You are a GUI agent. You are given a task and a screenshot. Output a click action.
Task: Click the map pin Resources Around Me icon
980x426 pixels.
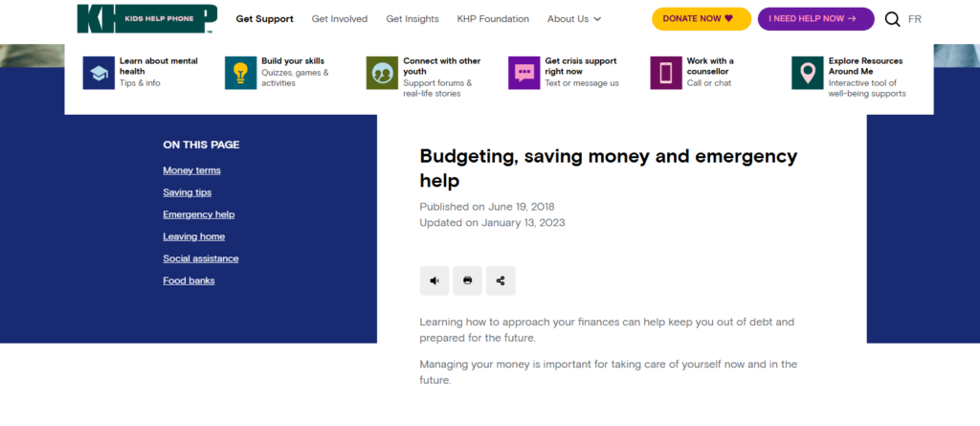[808, 73]
